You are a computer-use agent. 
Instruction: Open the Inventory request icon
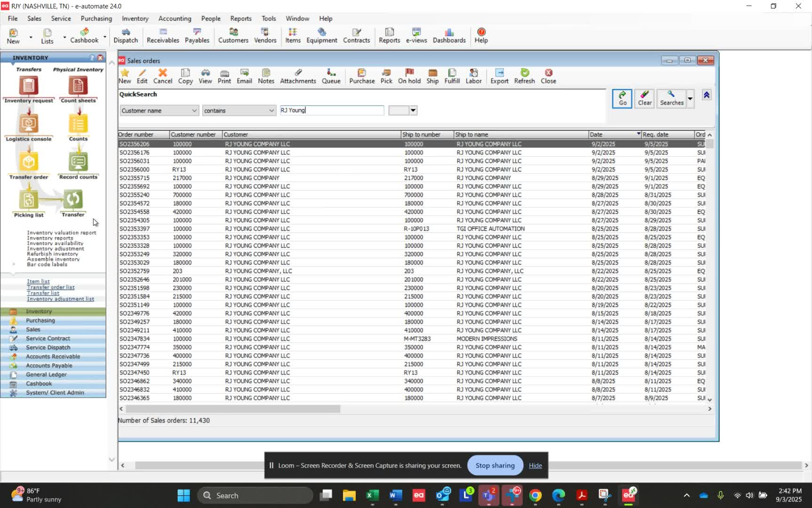pyautogui.click(x=29, y=89)
